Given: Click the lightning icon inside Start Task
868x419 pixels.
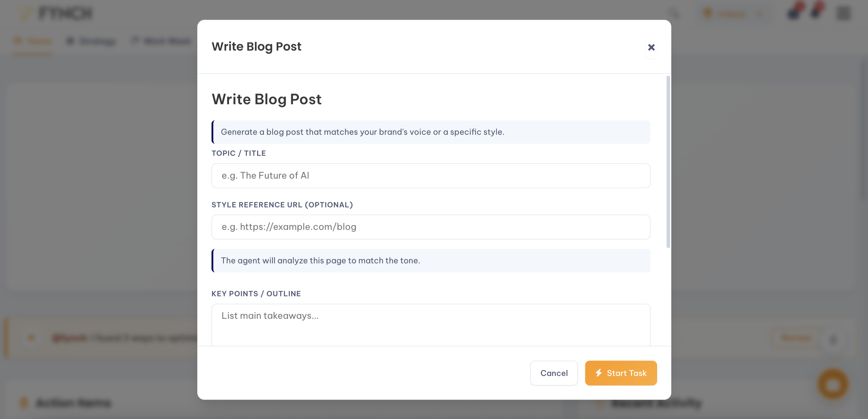Looking at the screenshot, I should point(599,373).
